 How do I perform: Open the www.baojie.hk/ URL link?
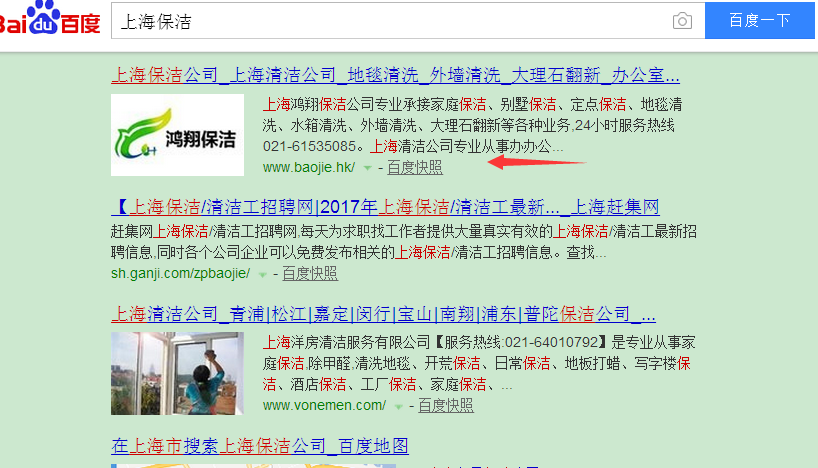(309, 167)
